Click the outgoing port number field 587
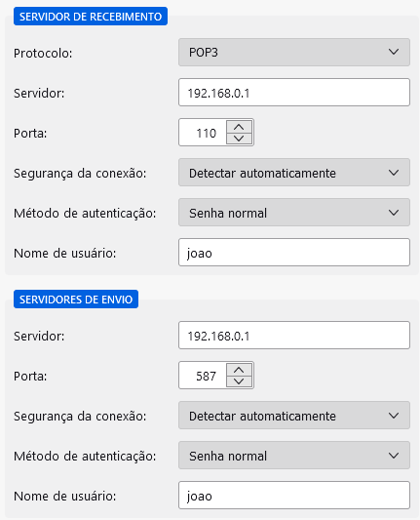The width and height of the screenshot is (420, 520). (x=203, y=375)
